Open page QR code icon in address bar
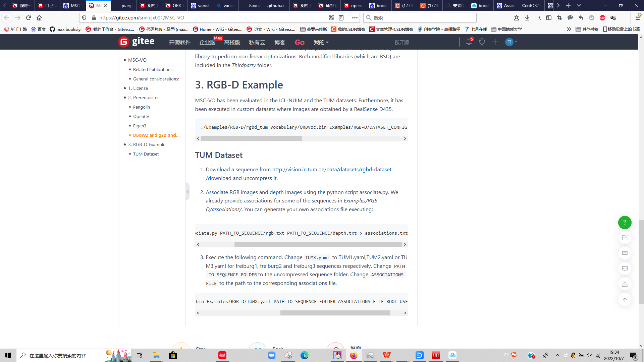Image resolution: width=644 pixels, height=362 pixels. point(331,18)
